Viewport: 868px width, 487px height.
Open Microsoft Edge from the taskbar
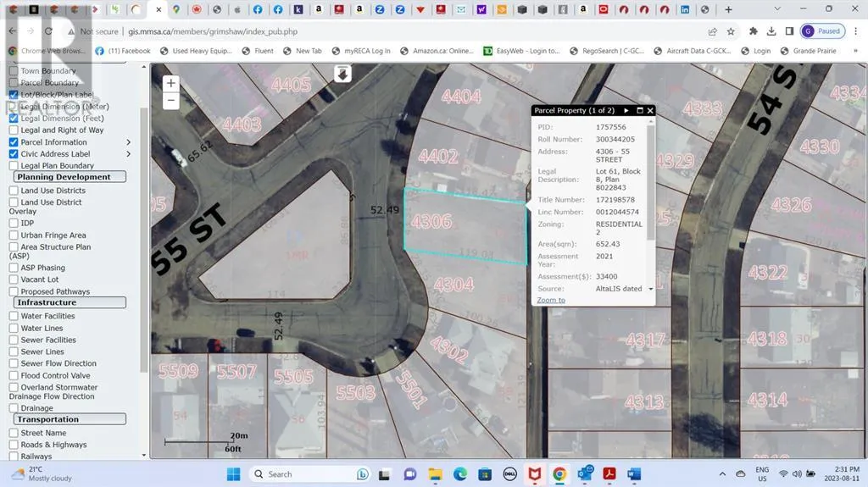459,474
